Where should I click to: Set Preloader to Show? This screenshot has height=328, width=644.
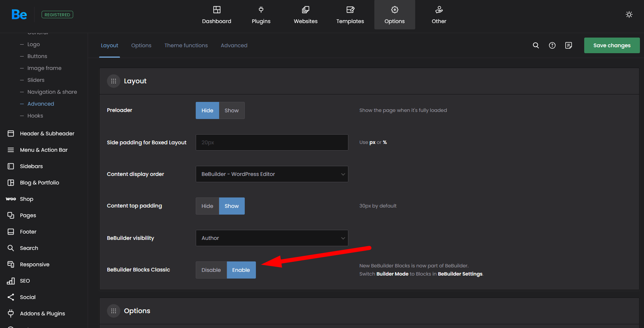[x=231, y=110]
